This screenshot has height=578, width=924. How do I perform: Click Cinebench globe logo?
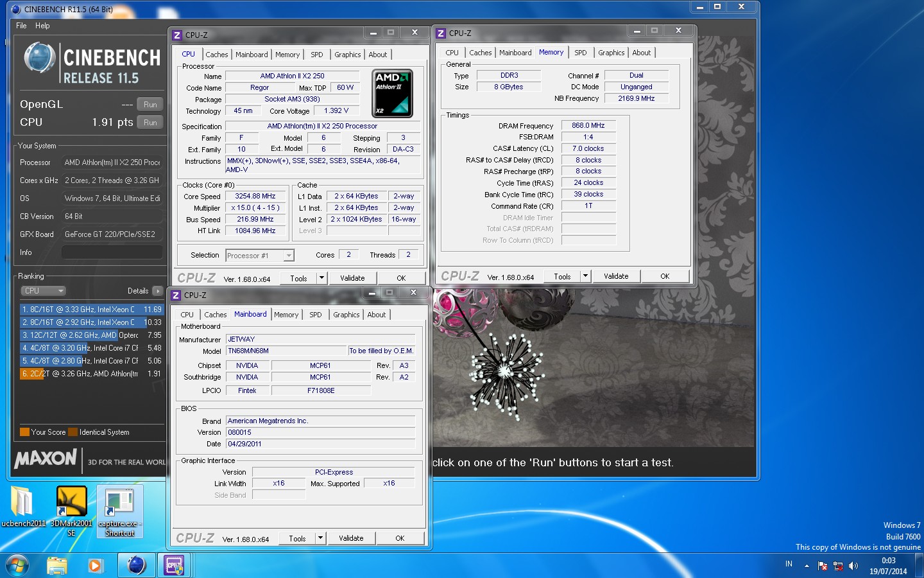click(x=40, y=58)
